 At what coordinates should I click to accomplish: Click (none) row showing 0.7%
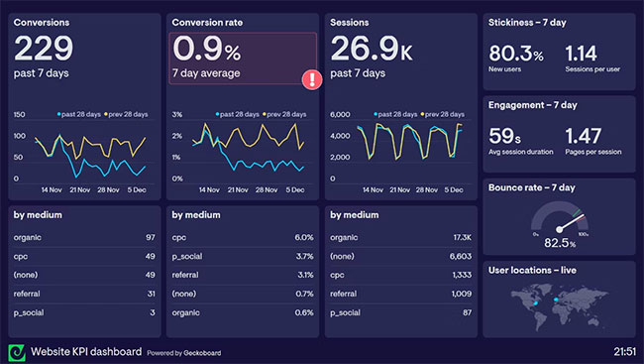tap(243, 294)
